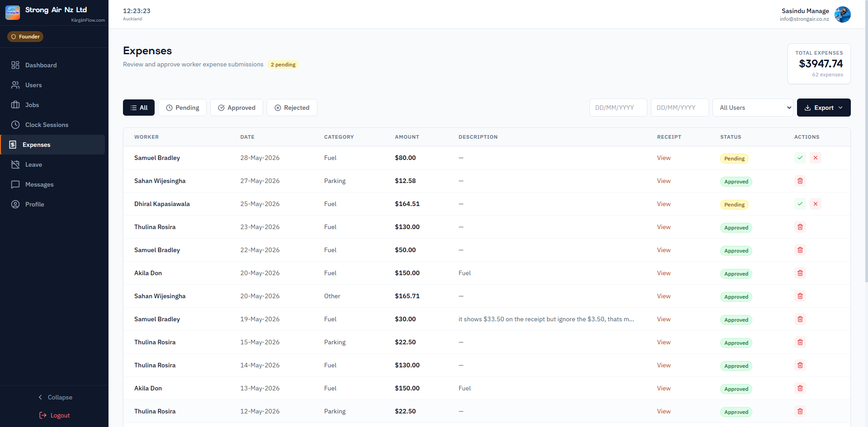This screenshot has height=427, width=868.
Task: Filter by Approved expenses
Action: pos(236,108)
